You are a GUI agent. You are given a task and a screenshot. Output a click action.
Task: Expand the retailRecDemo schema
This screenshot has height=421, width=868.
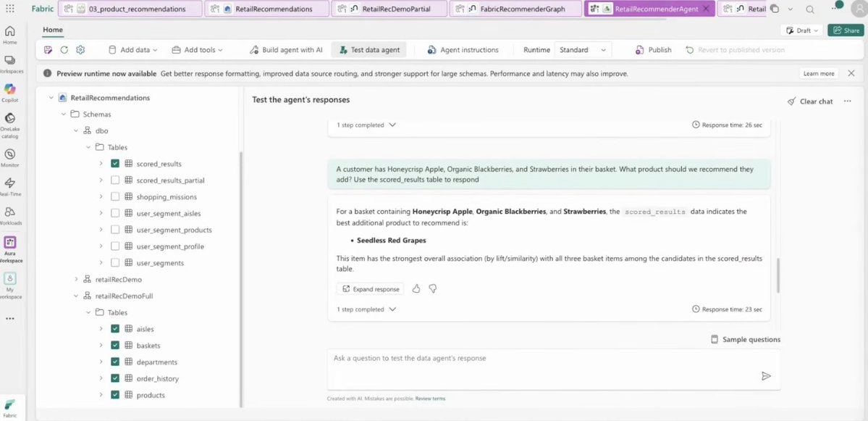tap(76, 279)
